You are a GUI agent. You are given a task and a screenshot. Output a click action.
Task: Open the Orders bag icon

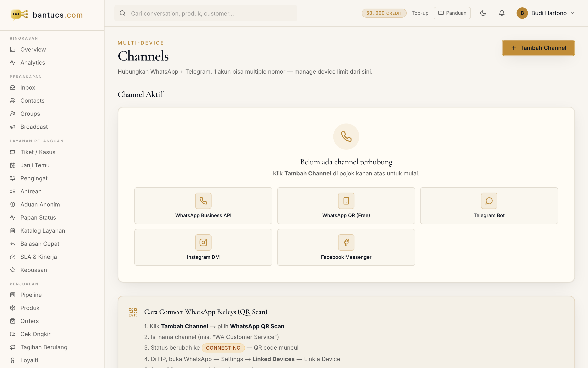13,321
